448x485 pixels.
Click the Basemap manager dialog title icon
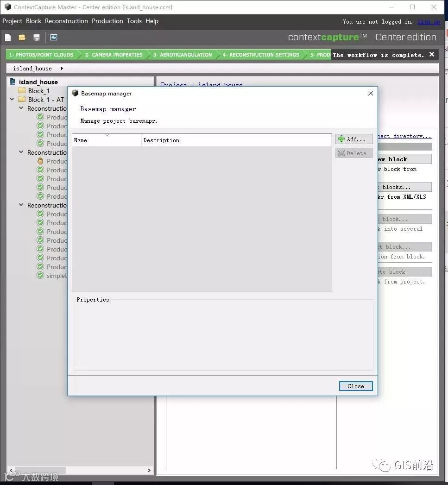(75, 93)
